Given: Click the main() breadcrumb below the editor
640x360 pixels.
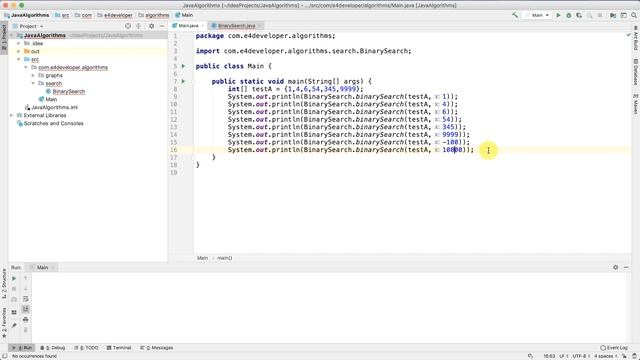Looking at the screenshot, I should pyautogui.click(x=224, y=258).
